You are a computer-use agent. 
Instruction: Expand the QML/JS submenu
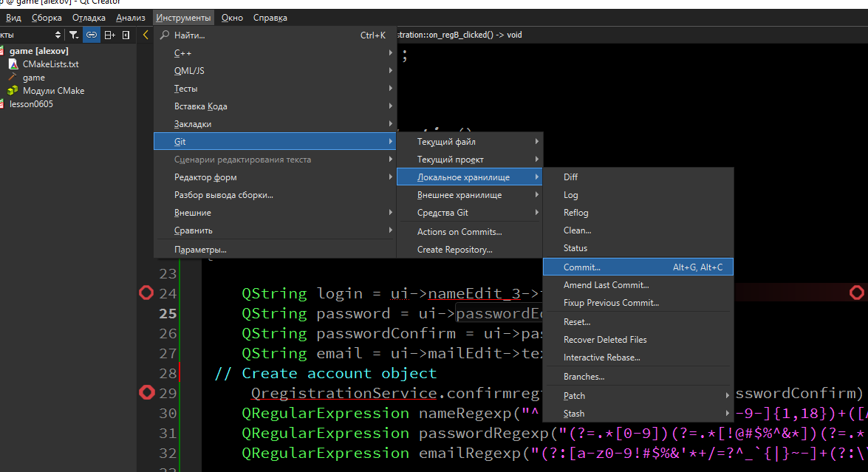(275, 71)
